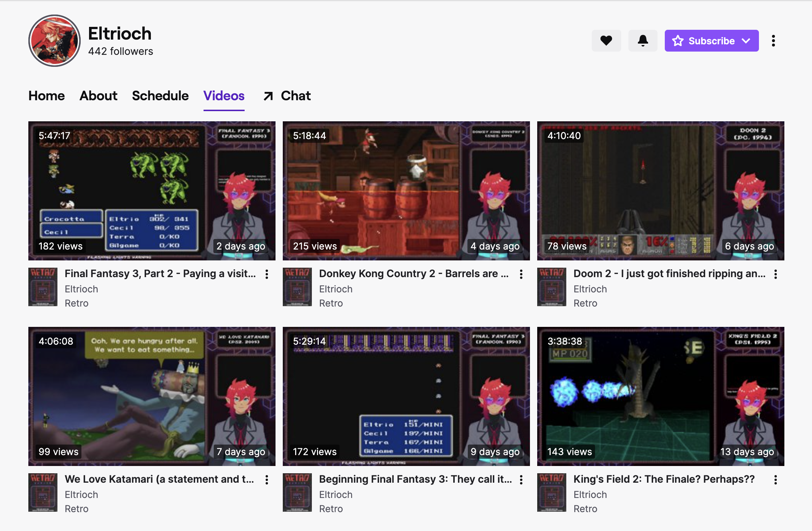The image size is (812, 531).
Task: Click Retro category icon beside Final Fantasy 3 Part 2
Action: (x=43, y=287)
